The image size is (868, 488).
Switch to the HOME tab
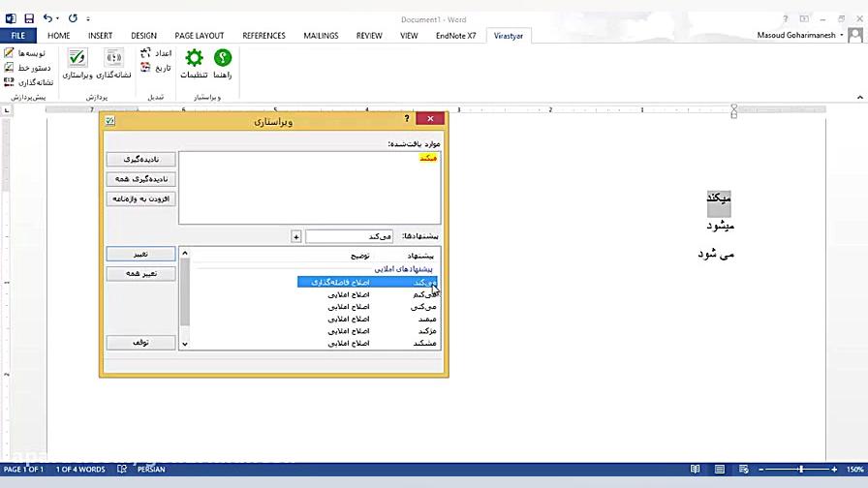point(59,36)
